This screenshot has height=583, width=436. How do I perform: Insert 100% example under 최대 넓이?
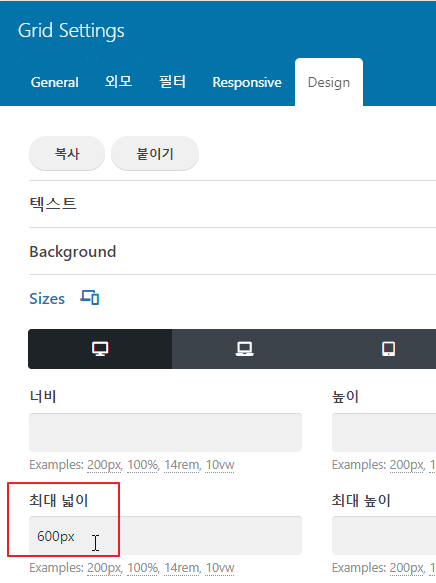142,568
